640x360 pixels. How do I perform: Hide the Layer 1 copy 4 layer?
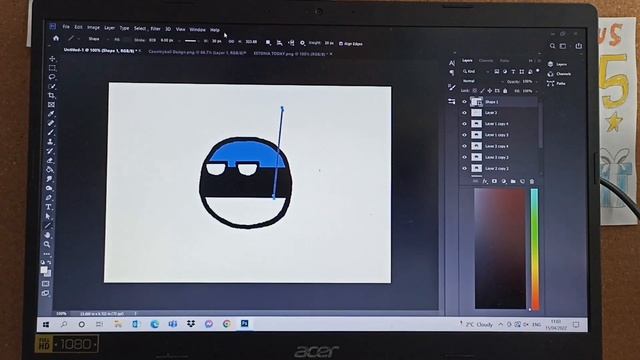click(464, 124)
